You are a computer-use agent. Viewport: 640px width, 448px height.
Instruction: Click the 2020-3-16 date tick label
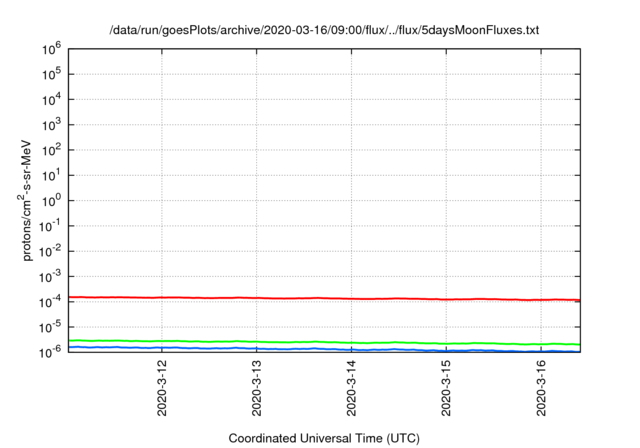pos(541,388)
